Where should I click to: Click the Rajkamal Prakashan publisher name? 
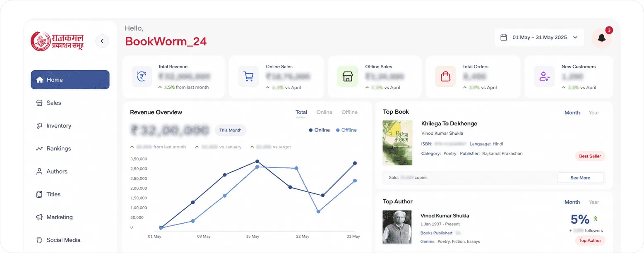click(x=502, y=153)
